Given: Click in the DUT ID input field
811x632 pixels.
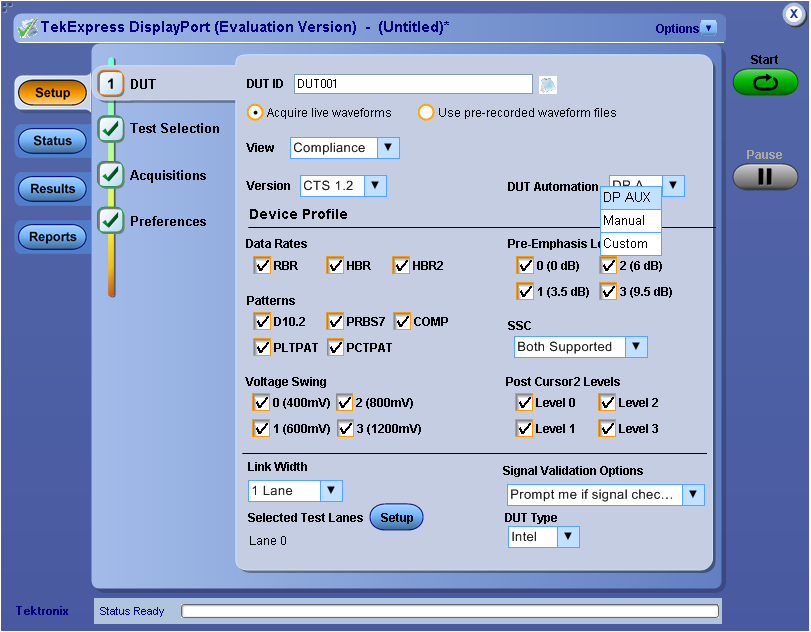Looking at the screenshot, I should tap(413, 84).
